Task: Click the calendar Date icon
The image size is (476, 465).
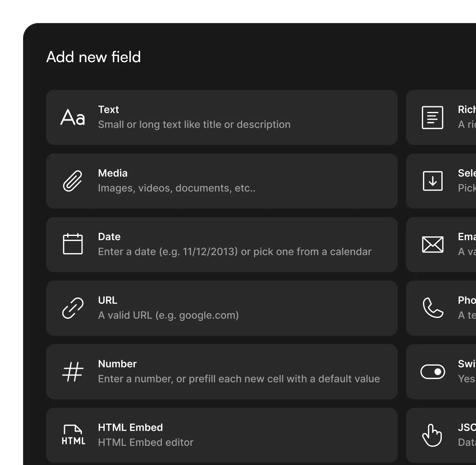Action: 73,244
